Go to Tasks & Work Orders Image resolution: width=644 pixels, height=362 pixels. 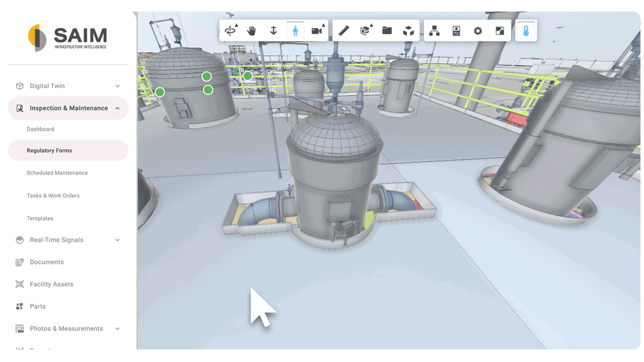(53, 196)
